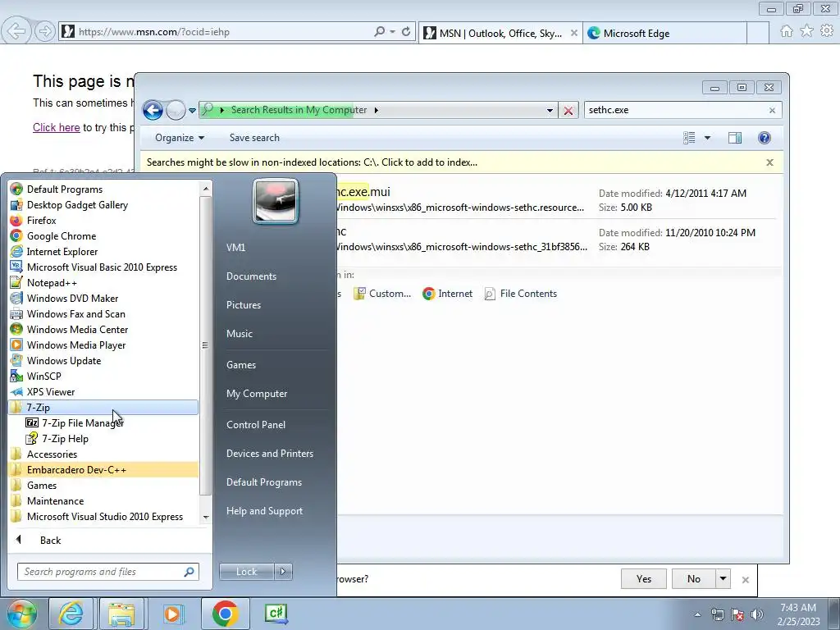Click the Back arrow in the search window
Screen dimensions: 840x630
click(153, 111)
